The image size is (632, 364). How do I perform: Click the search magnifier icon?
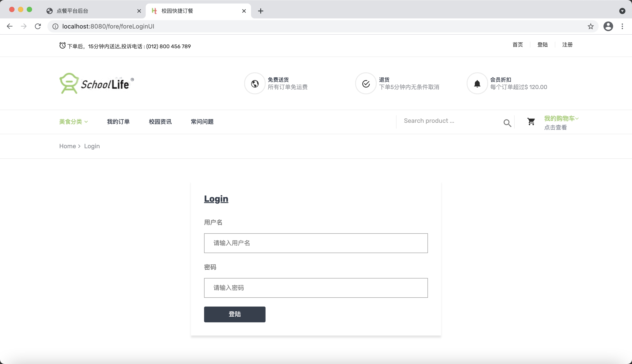coord(507,123)
